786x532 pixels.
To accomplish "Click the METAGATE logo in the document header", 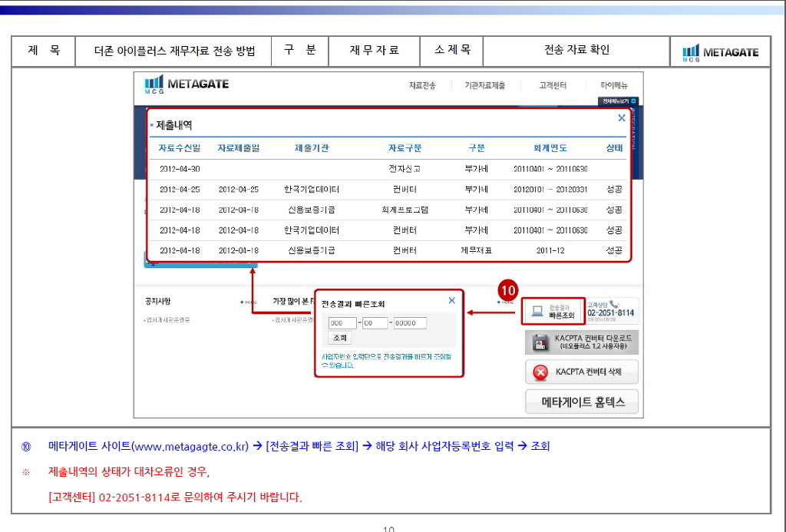I will (720, 53).
